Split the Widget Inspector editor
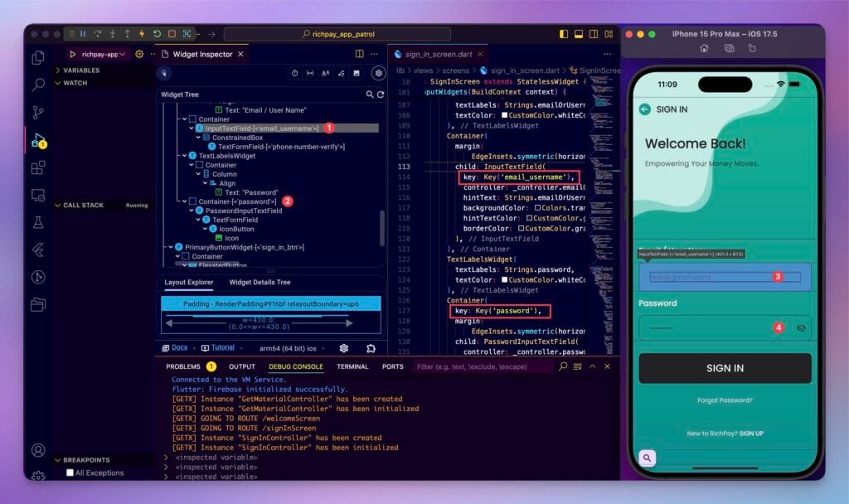Viewport: 849px width, 504px height. pyautogui.click(x=360, y=54)
